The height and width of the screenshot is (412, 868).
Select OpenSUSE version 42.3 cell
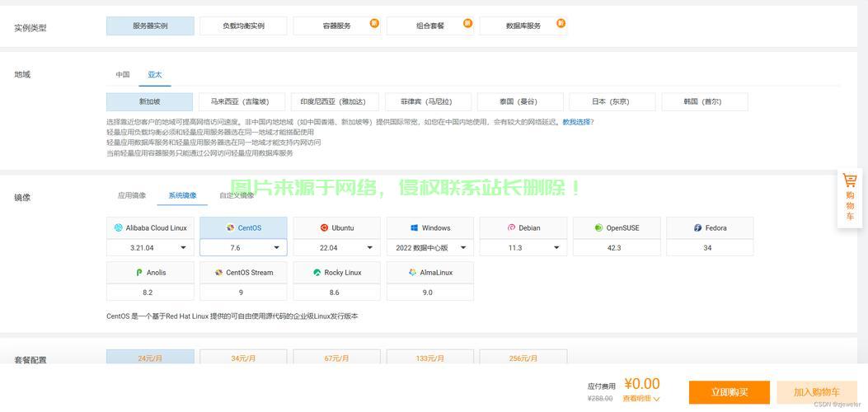coord(617,248)
